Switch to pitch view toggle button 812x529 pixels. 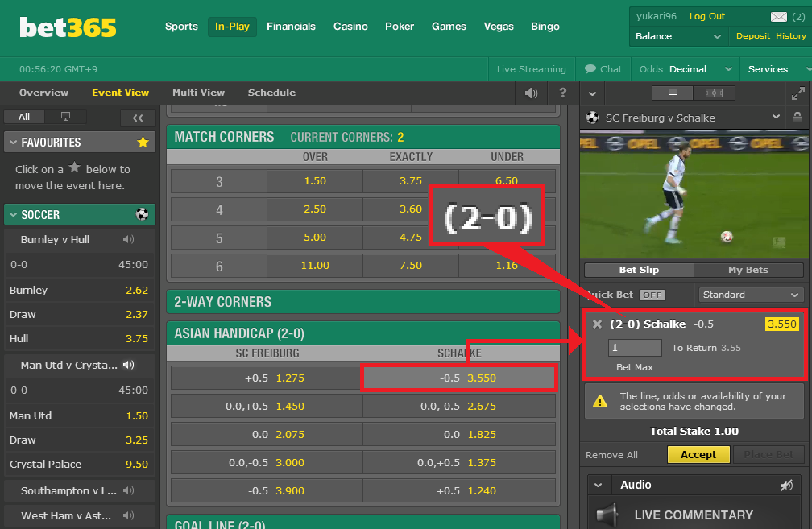tap(714, 93)
